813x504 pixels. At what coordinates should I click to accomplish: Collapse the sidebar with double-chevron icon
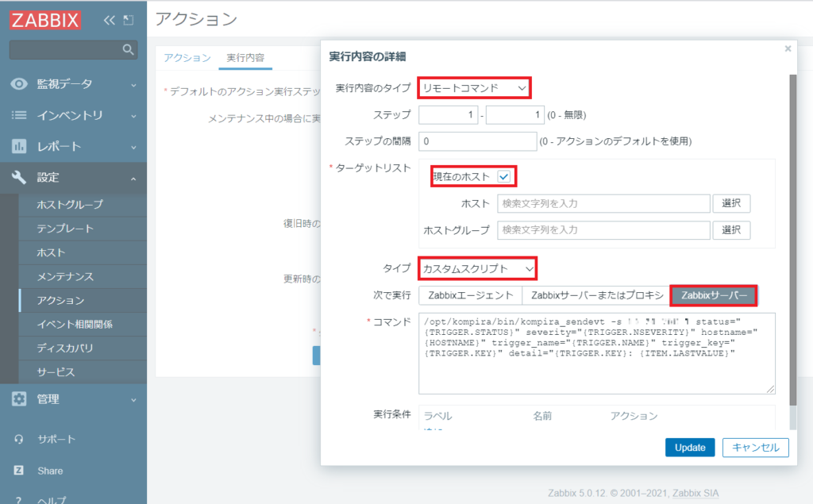pyautogui.click(x=110, y=21)
